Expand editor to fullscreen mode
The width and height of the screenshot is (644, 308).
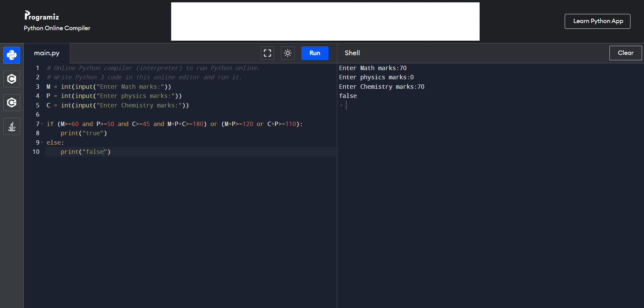267,53
